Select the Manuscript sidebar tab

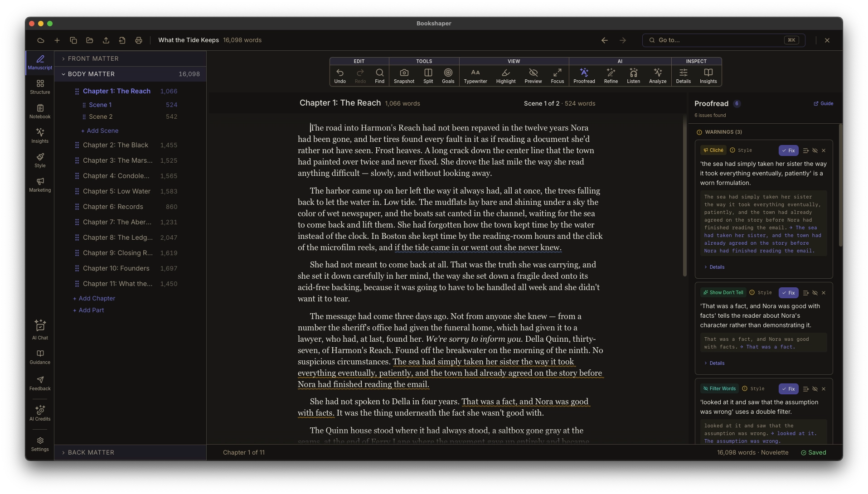(40, 63)
